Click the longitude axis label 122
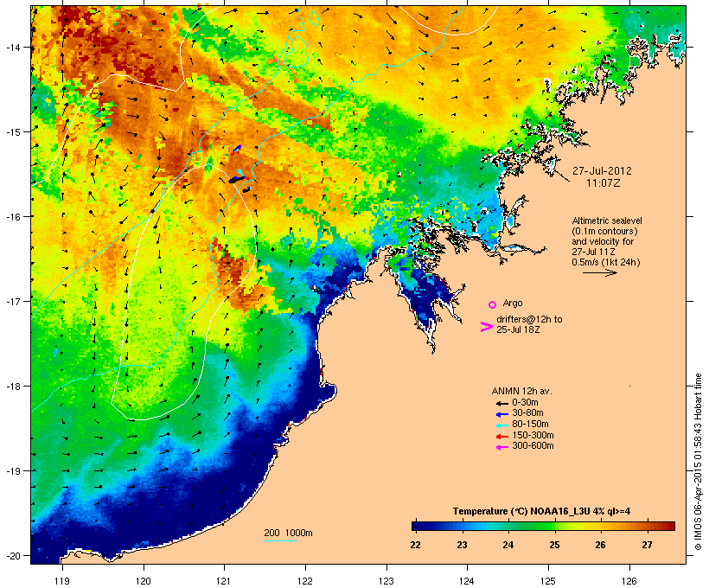This screenshot has width=709, height=588. point(305,581)
